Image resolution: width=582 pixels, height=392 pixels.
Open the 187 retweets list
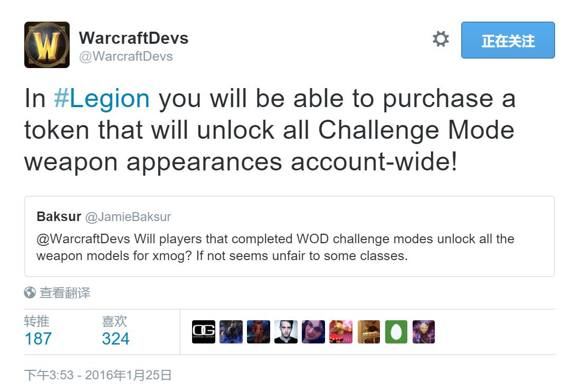tap(38, 331)
